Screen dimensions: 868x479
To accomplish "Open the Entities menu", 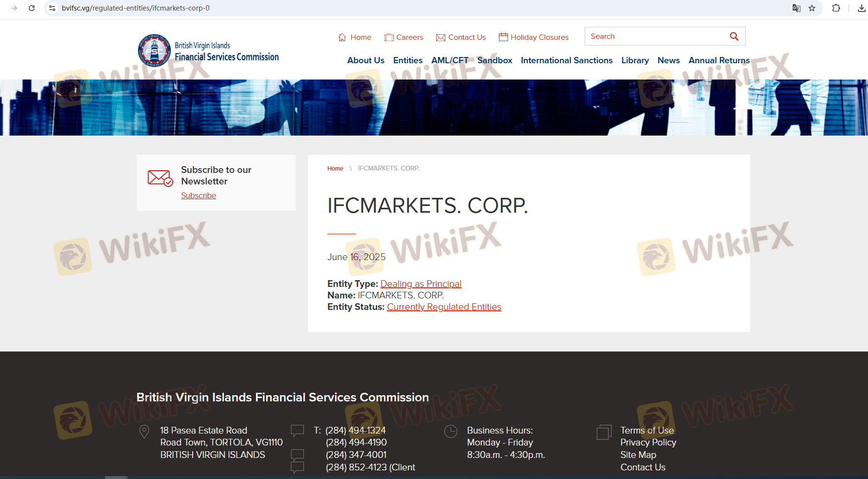I will point(408,60).
